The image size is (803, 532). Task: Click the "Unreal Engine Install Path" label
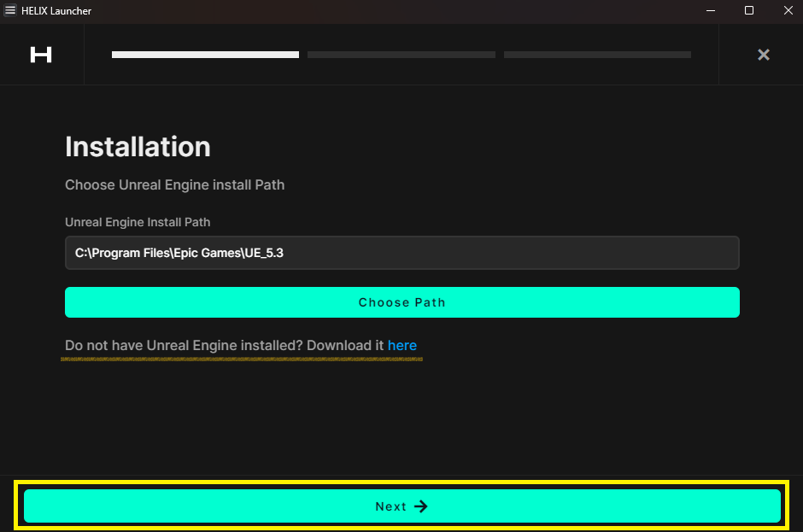(x=138, y=222)
